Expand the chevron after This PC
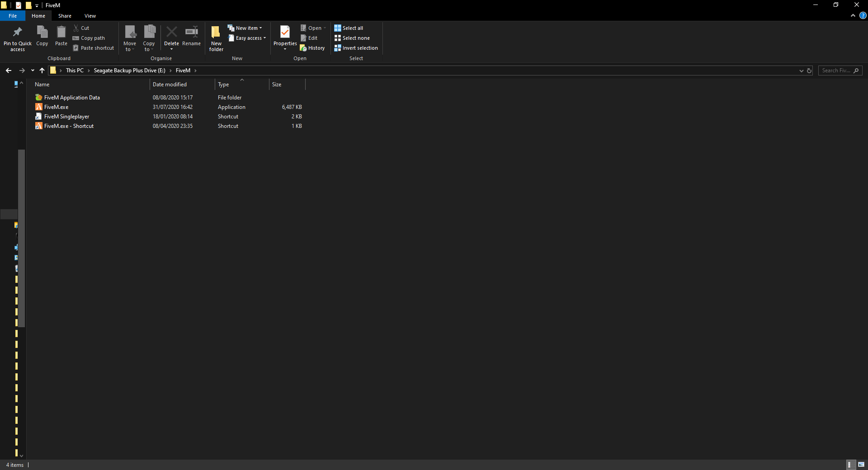Screen dimensions: 868x470 (89, 70)
